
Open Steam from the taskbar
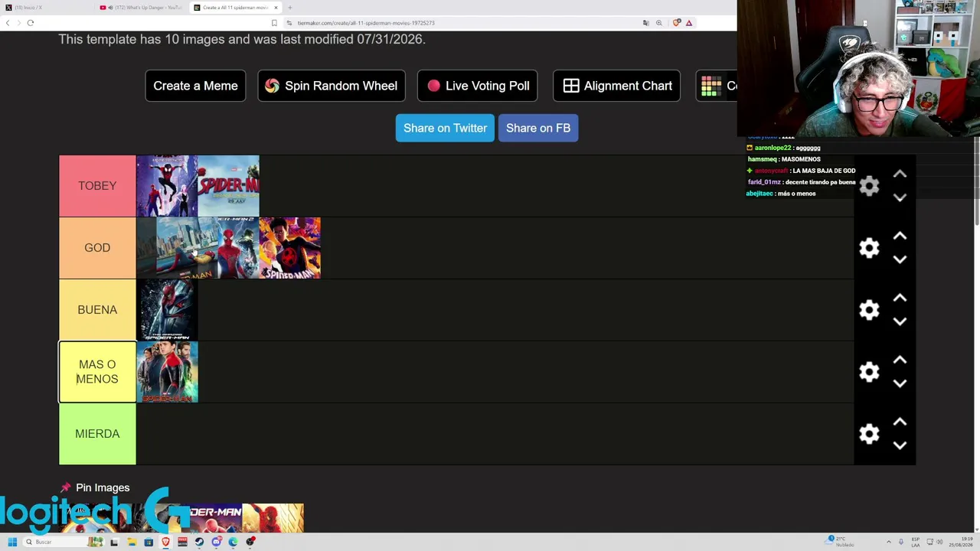199,542
